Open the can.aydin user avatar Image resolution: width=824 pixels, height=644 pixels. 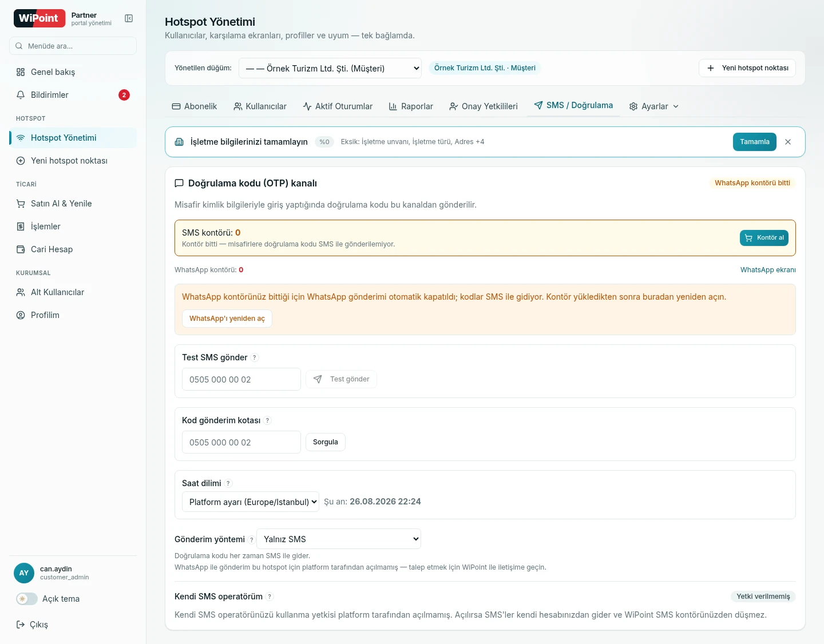coord(24,573)
